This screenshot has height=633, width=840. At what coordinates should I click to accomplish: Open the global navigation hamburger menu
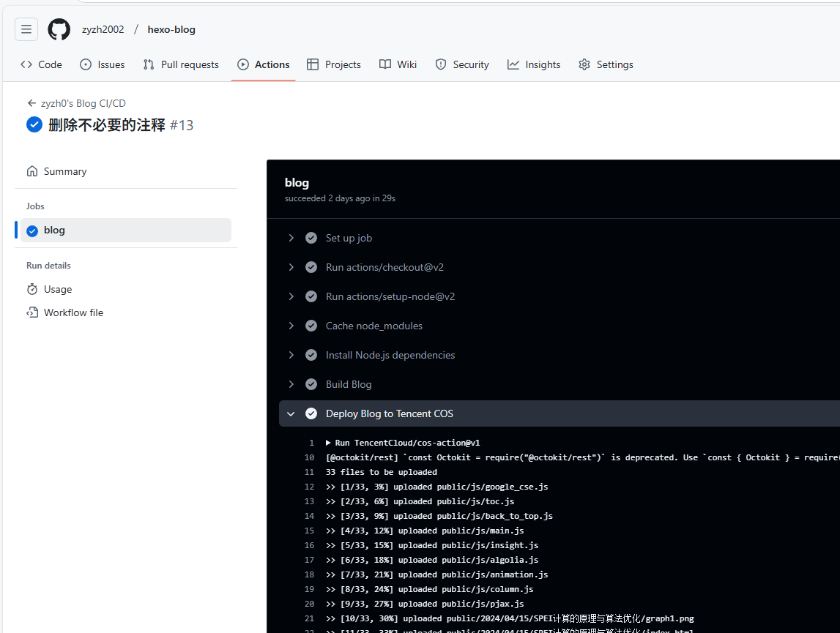[26, 29]
